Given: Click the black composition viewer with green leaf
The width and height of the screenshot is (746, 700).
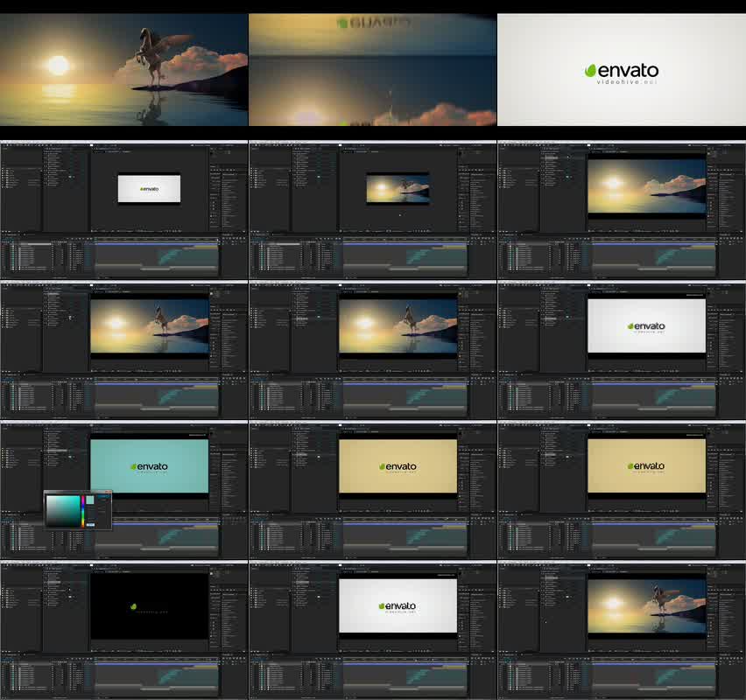Looking at the screenshot, I should [150, 606].
